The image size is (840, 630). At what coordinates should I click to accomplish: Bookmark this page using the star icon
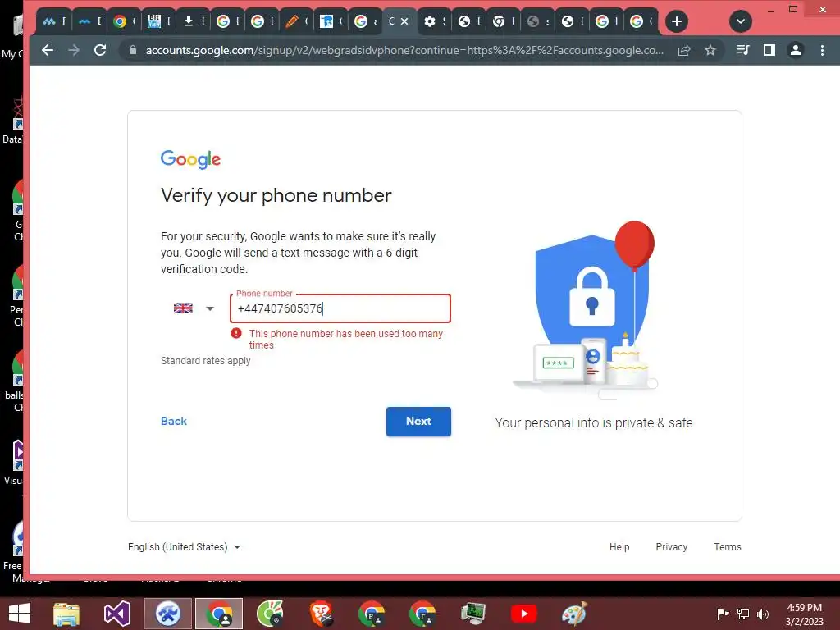coord(710,50)
